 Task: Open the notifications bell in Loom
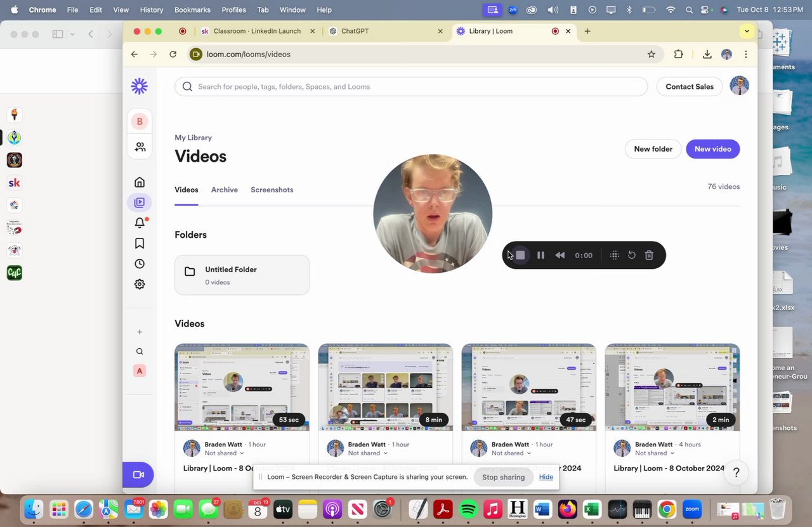pyautogui.click(x=140, y=223)
